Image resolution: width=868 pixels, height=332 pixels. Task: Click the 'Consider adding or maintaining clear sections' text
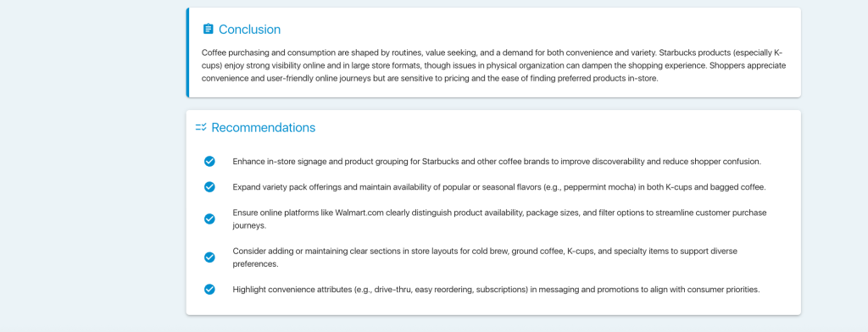pos(485,257)
